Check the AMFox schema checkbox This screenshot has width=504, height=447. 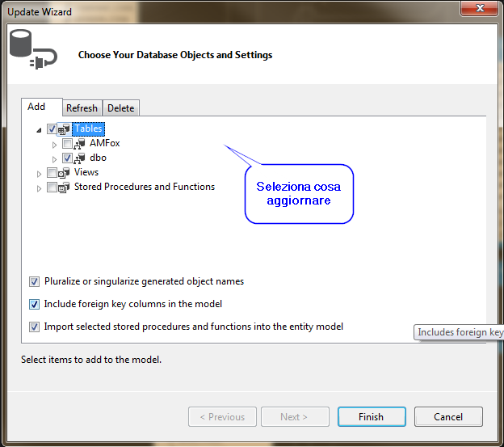(x=67, y=143)
